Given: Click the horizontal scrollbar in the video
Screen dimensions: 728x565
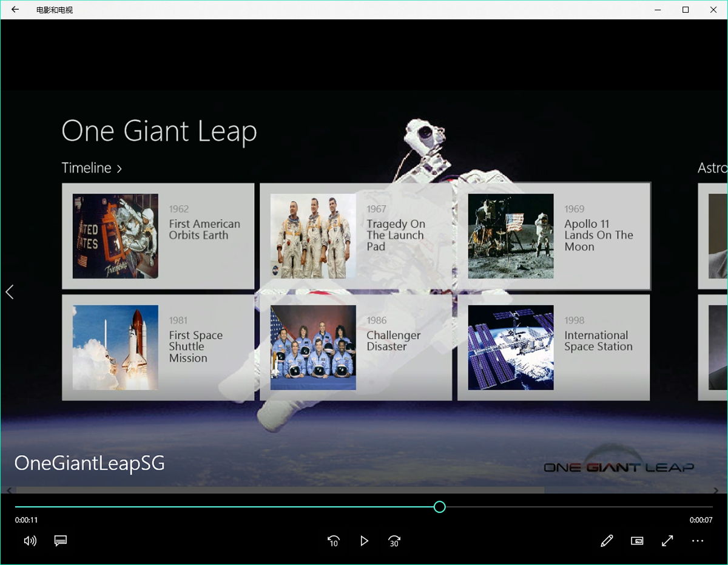Looking at the screenshot, I should point(280,490).
